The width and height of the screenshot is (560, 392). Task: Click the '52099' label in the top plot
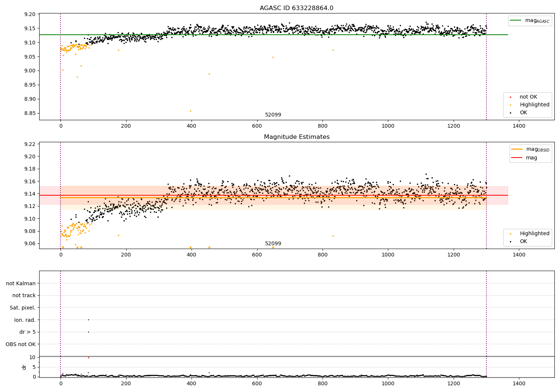[273, 115]
